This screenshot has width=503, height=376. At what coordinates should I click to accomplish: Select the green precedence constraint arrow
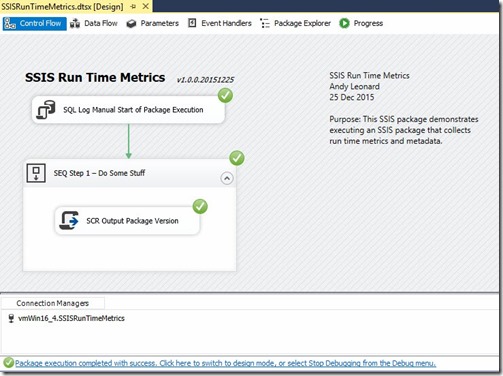point(129,141)
